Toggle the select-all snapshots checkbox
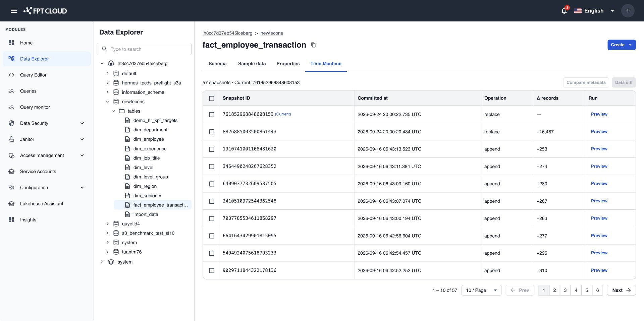 [212, 99]
